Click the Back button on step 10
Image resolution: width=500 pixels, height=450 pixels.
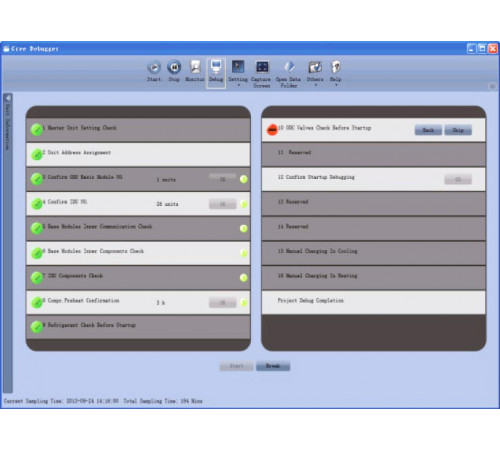click(428, 130)
